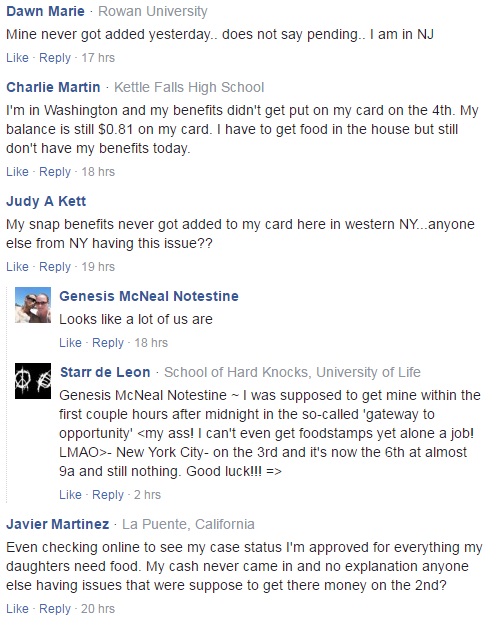Like Genesis McNeal Notestine's reply
The image size is (504, 627).
(x=70, y=343)
